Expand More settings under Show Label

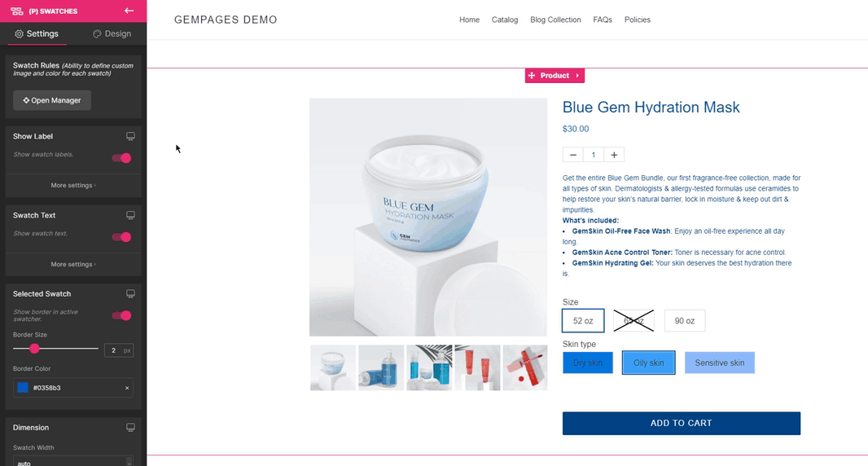[x=73, y=185]
